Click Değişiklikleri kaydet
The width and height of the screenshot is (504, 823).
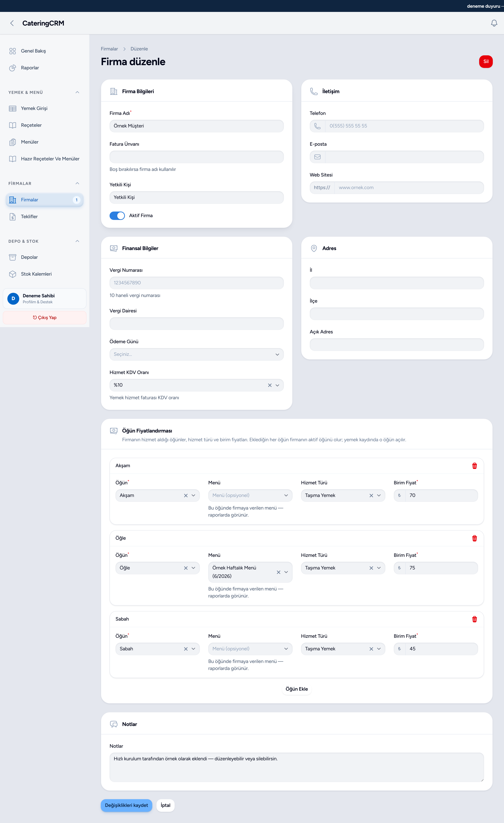tap(127, 805)
